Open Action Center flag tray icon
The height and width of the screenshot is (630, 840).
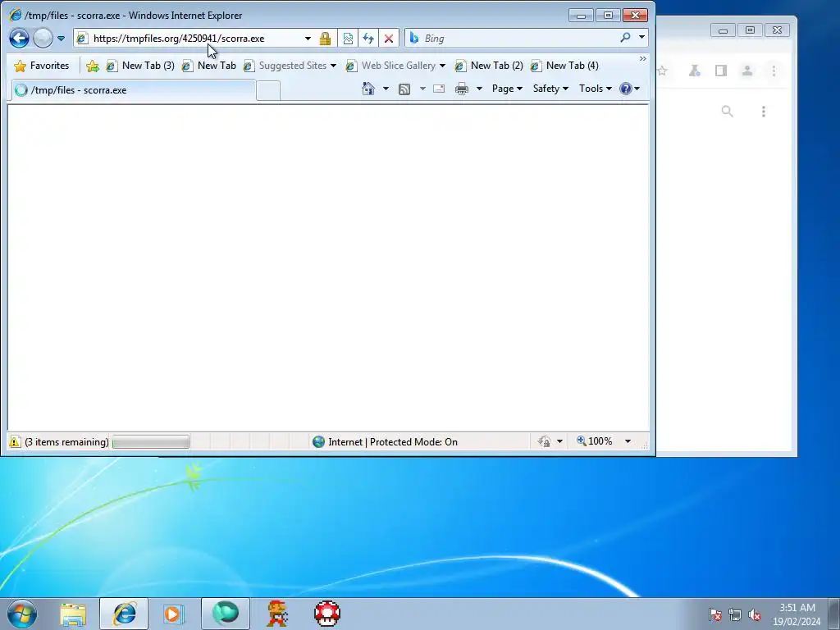click(714, 614)
